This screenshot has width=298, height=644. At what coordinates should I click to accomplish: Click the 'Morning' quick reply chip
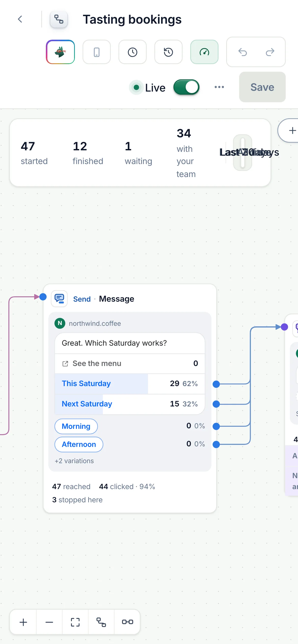point(76,426)
